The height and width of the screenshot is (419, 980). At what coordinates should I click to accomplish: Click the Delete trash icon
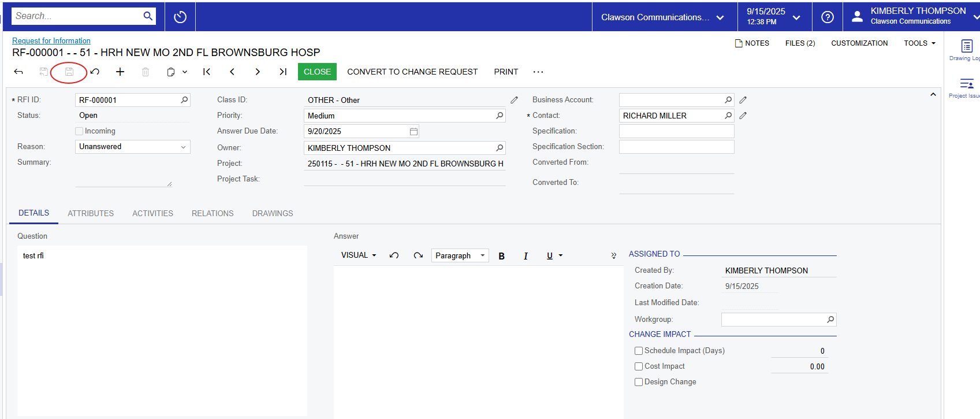pos(146,72)
